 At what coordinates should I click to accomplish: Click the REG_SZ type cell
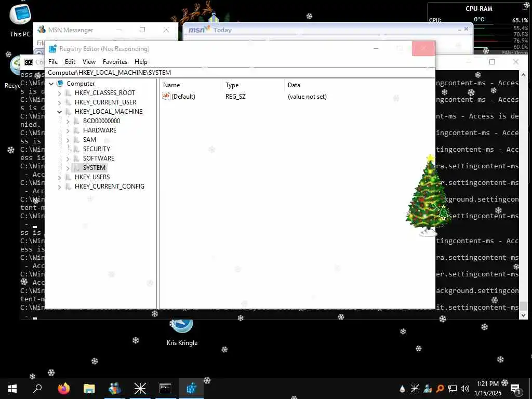point(235,97)
